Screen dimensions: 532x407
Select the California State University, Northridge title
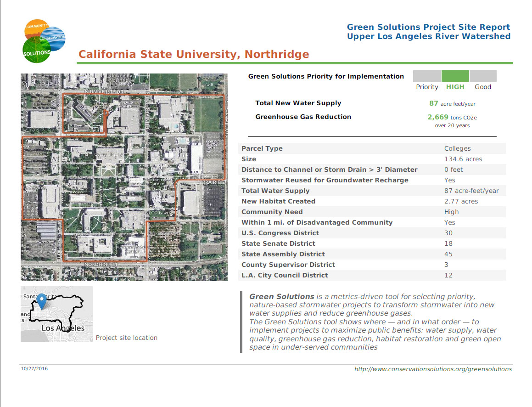point(194,54)
